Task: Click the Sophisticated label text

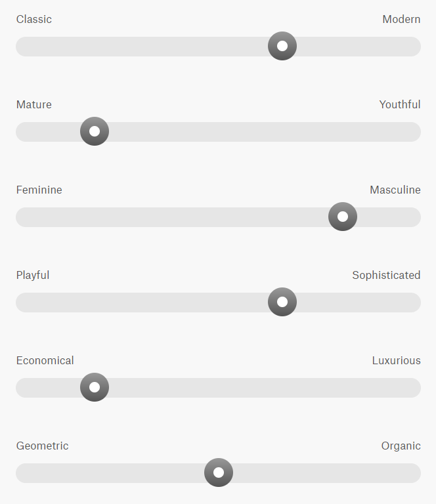Action: [386, 275]
